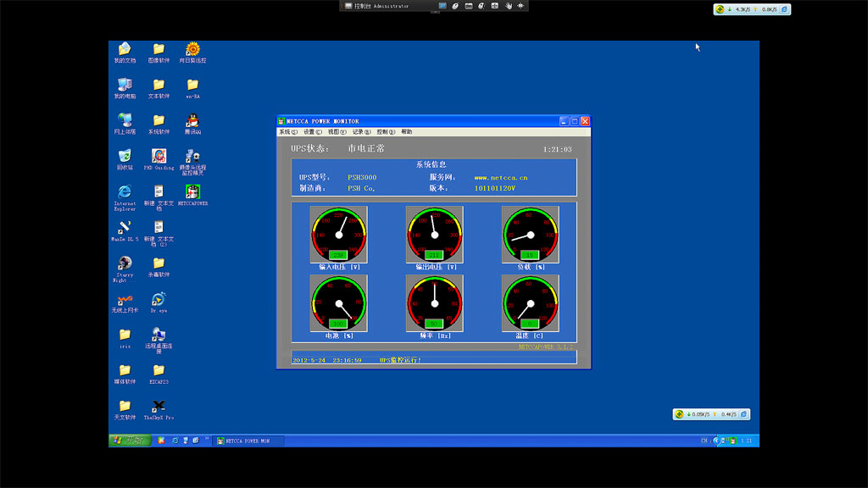Select the 回收站 recycle bin icon

pos(125,160)
